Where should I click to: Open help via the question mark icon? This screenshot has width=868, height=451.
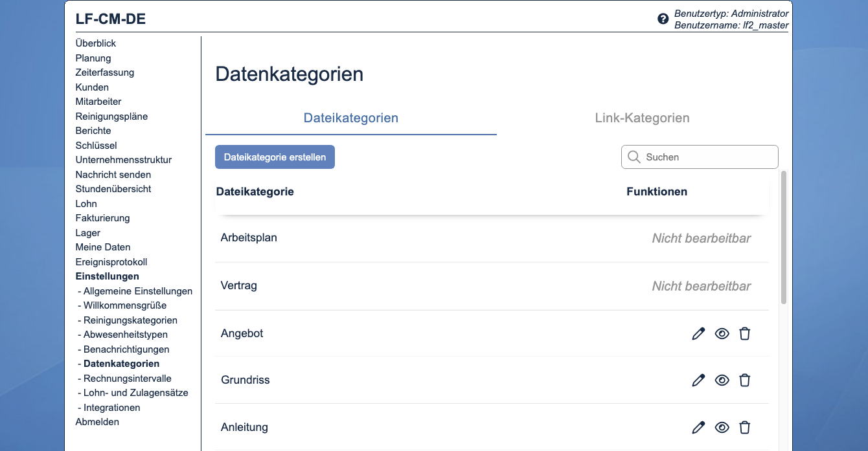tap(663, 19)
